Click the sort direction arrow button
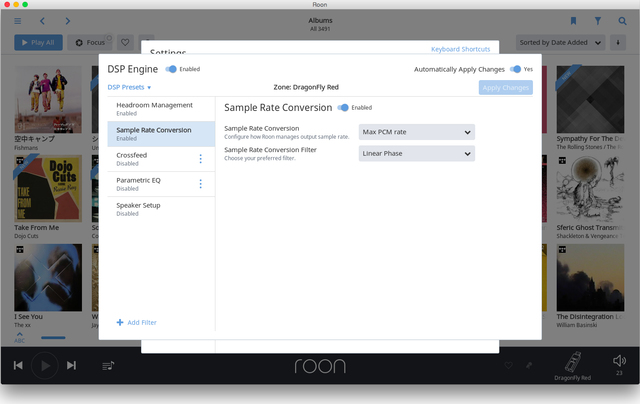The height and width of the screenshot is (404, 640). pos(618,42)
